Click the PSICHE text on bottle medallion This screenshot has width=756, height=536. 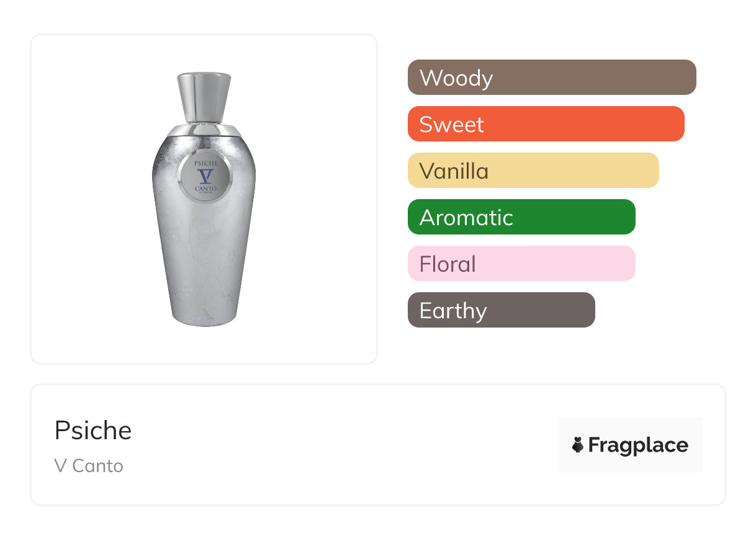[205, 162]
